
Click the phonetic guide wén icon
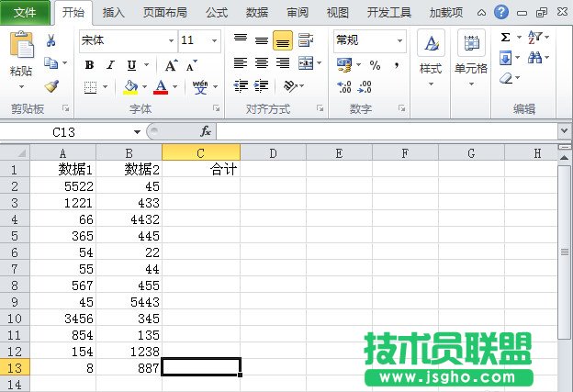pyautogui.click(x=200, y=87)
